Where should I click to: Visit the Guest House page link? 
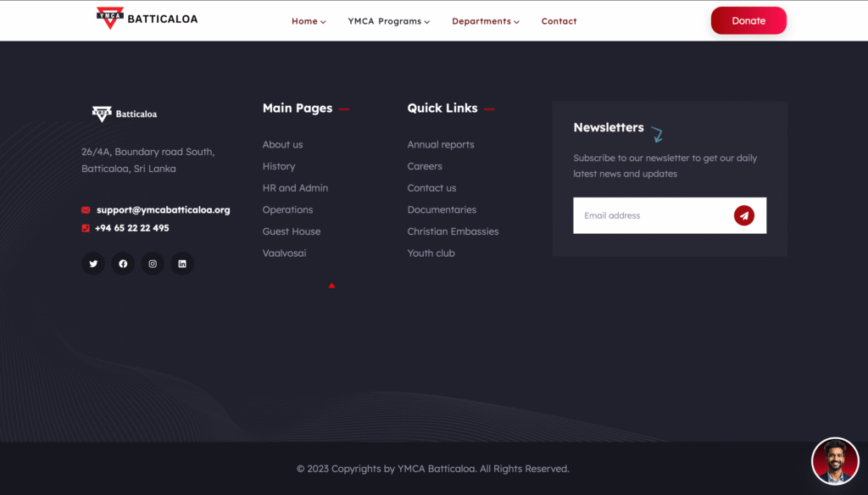[291, 231]
